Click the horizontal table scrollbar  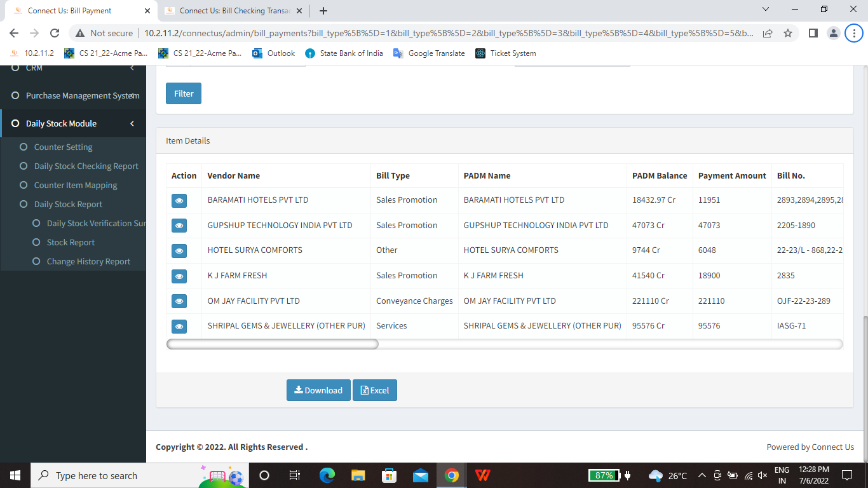[x=273, y=344]
